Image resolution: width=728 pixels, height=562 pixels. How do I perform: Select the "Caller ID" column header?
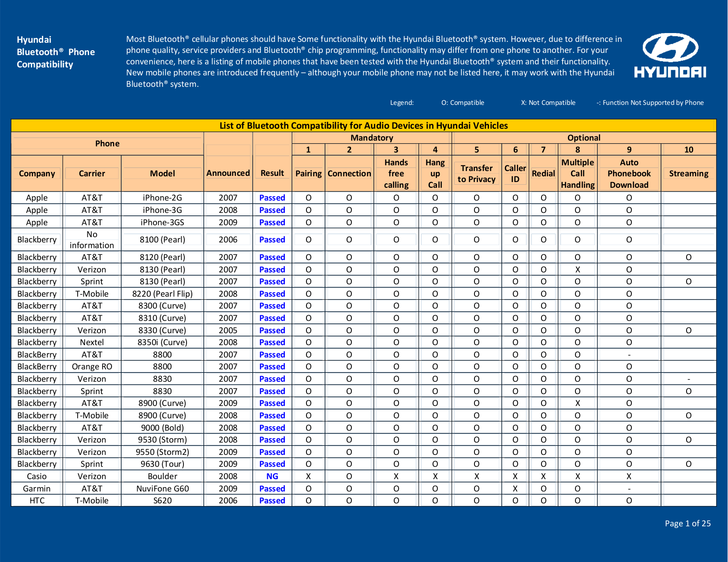515,173
